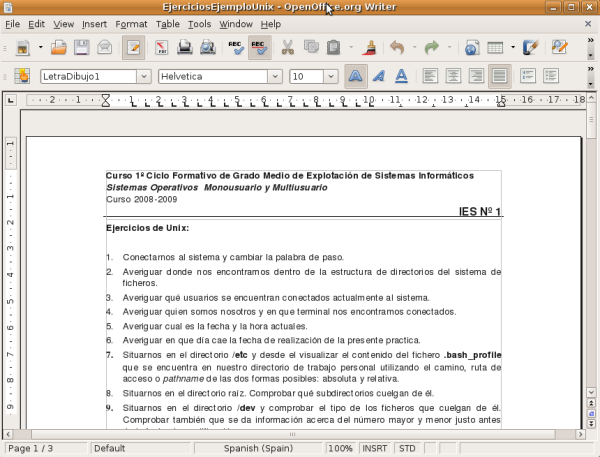Click the Open document folder icon

click(x=59, y=47)
